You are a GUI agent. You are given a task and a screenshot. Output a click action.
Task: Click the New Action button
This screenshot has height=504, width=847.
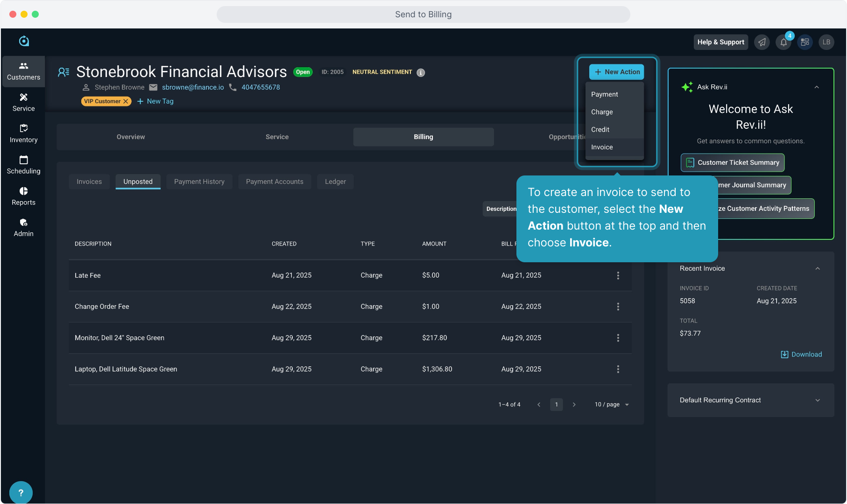coord(617,72)
